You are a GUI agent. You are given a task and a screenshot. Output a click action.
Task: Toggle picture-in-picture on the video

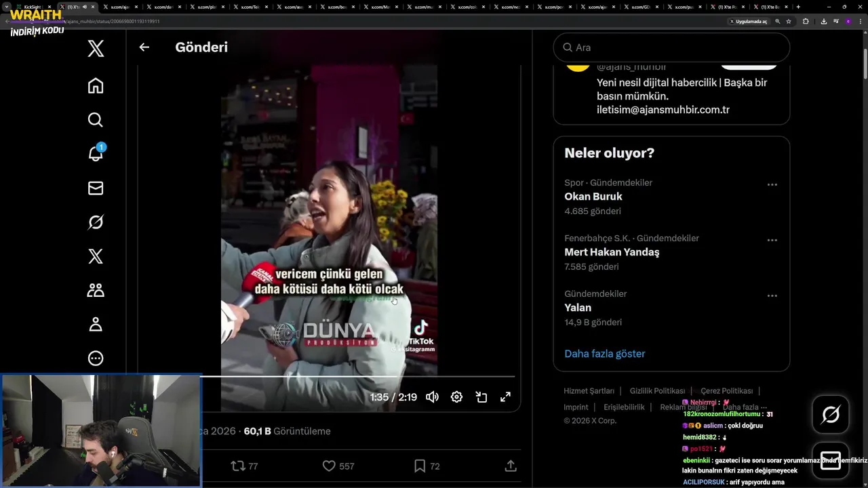(x=481, y=397)
